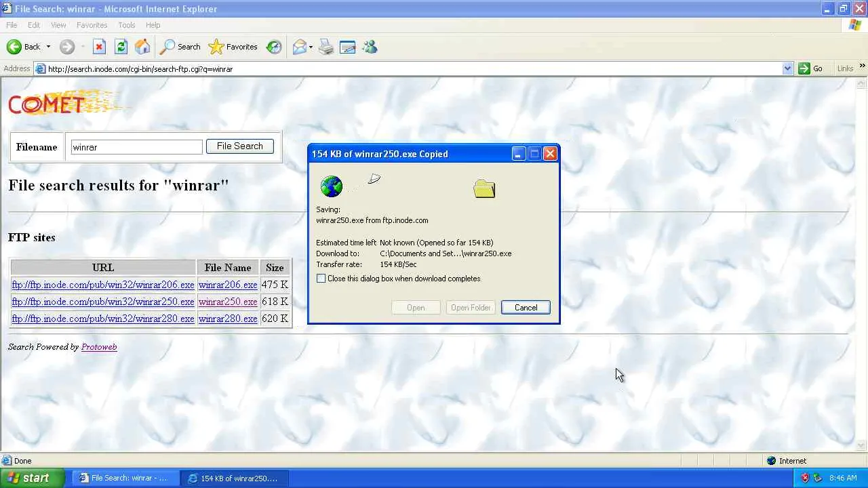This screenshot has height=488, width=868.
Task: Open the File menu
Action: click(x=12, y=25)
